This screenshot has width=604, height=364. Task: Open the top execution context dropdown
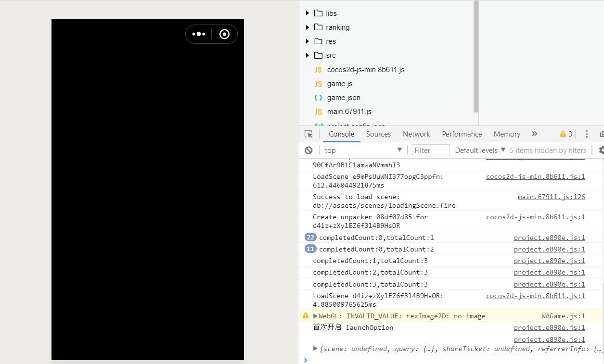363,151
